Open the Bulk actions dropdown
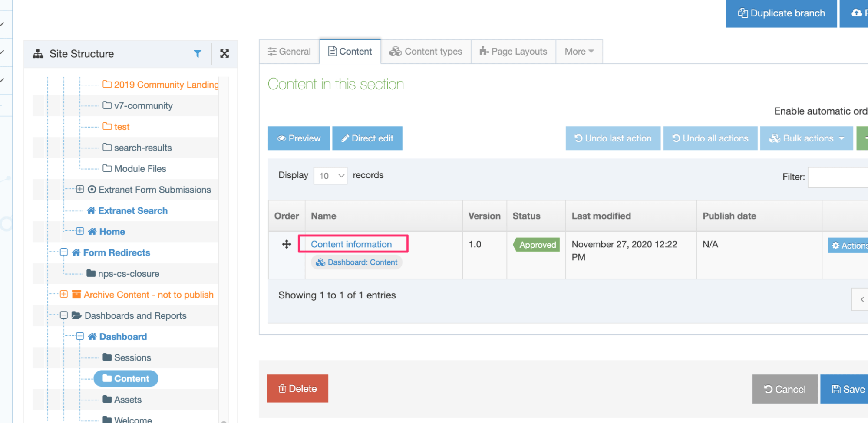Screen dimensions: 868x423 coord(806,138)
